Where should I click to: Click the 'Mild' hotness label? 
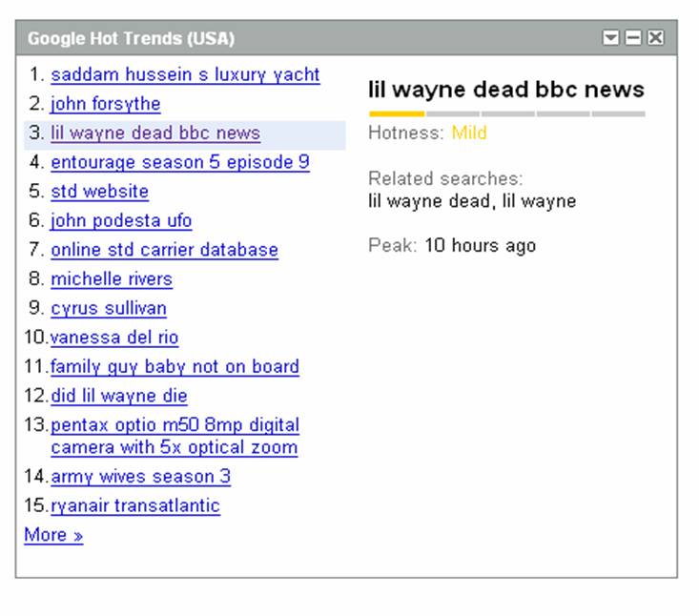click(x=469, y=133)
